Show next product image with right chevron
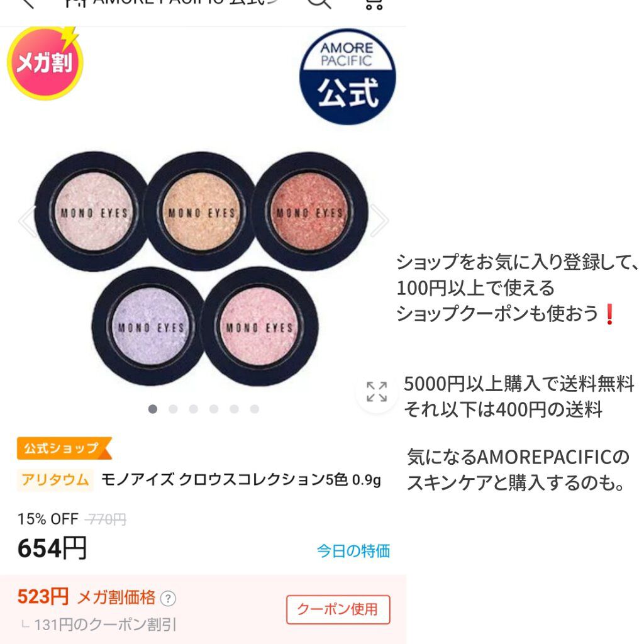The height and width of the screenshot is (644, 644). [378, 221]
